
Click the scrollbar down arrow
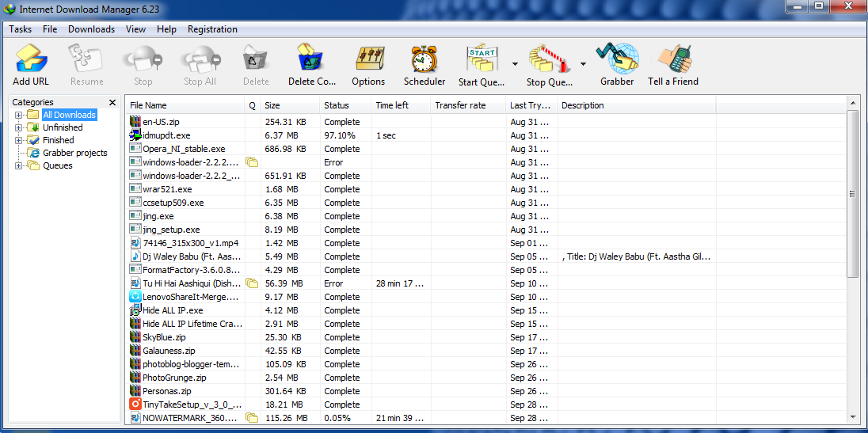point(851,417)
